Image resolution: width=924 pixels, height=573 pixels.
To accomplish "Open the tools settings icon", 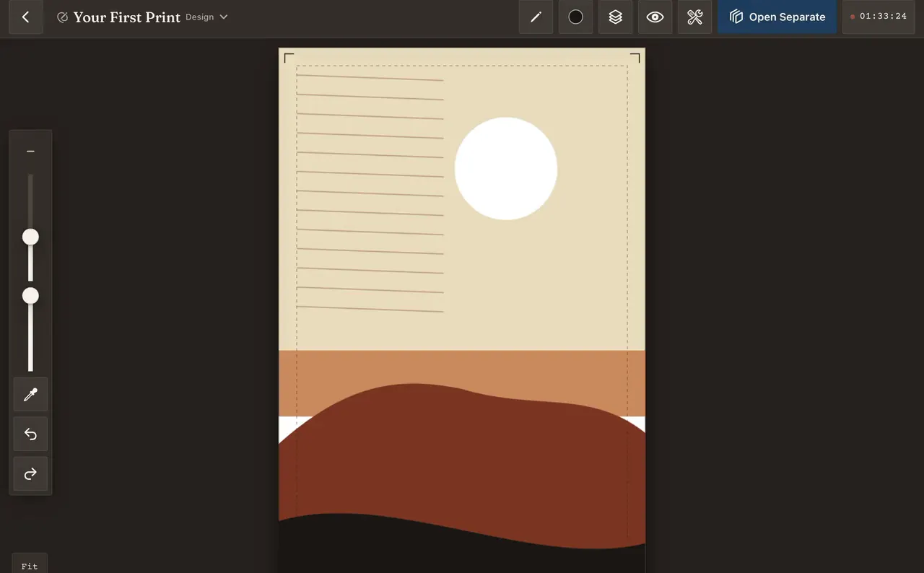I will pos(694,17).
